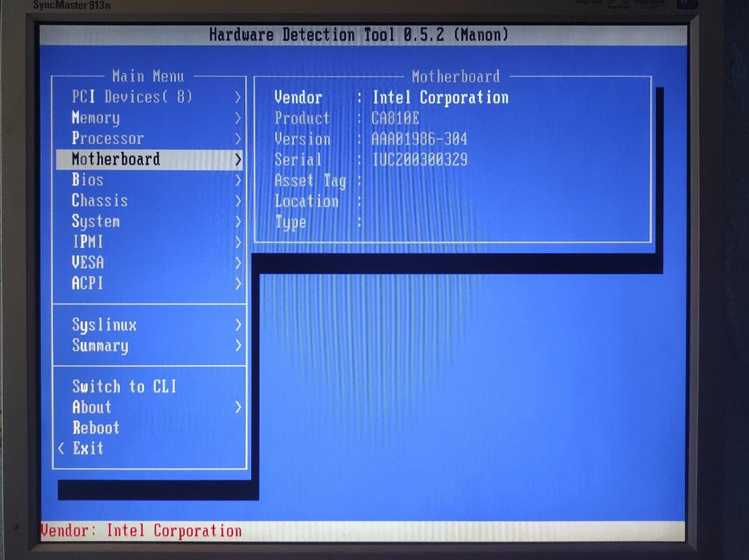Expand the About submenu chevron
The image size is (749, 560).
click(238, 407)
